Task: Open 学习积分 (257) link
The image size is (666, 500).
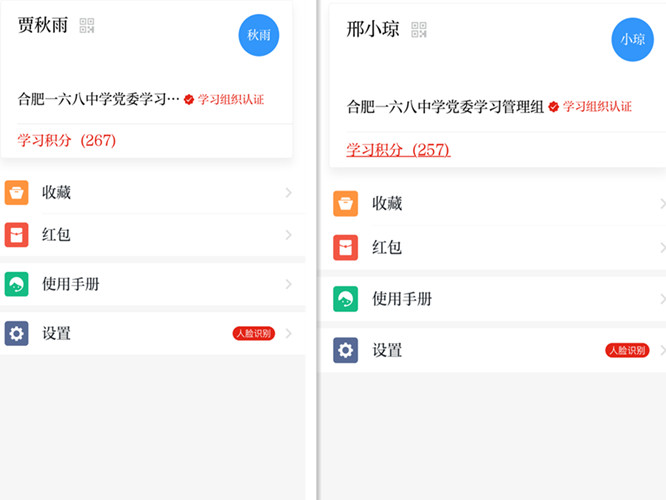Action: [x=398, y=150]
